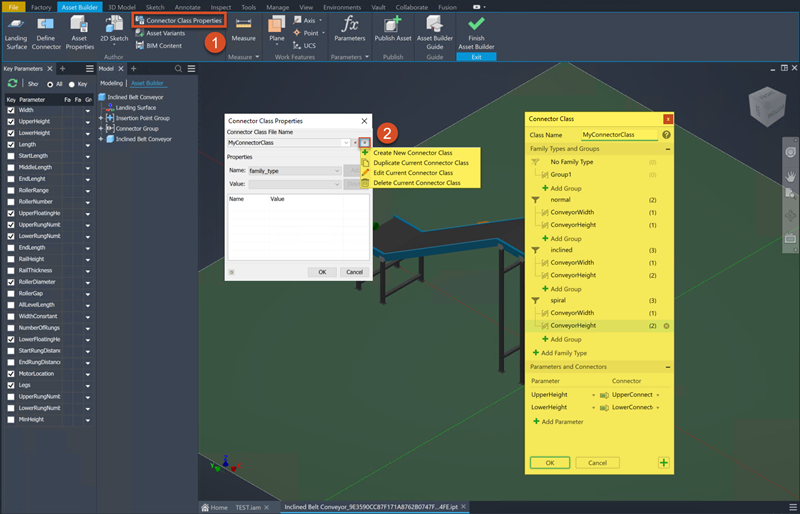Open the help icon in Connector Class panel
800x514 pixels.
666,135
